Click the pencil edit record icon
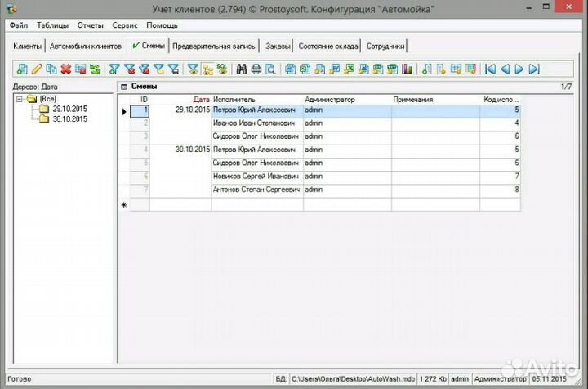 click(37, 69)
